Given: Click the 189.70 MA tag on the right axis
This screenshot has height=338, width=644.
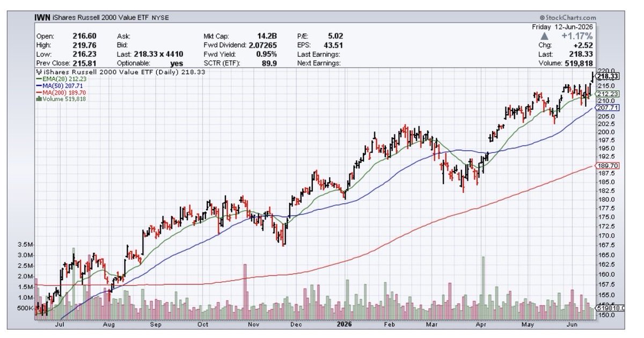Looking at the screenshot, I should tap(608, 166).
